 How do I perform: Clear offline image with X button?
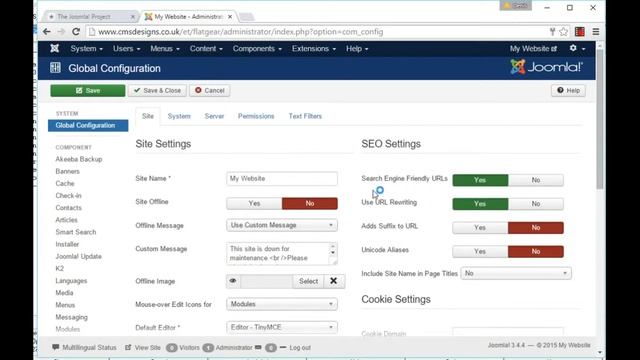(333, 281)
